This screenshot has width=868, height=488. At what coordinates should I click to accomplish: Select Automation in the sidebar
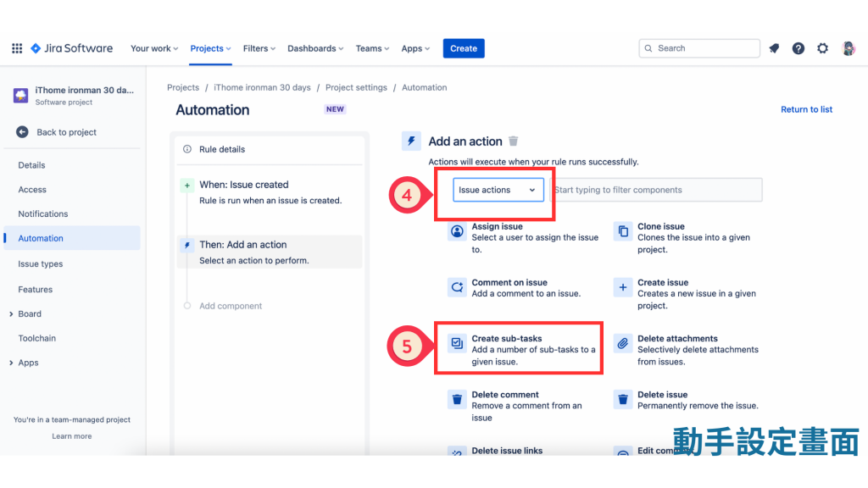[72, 238]
